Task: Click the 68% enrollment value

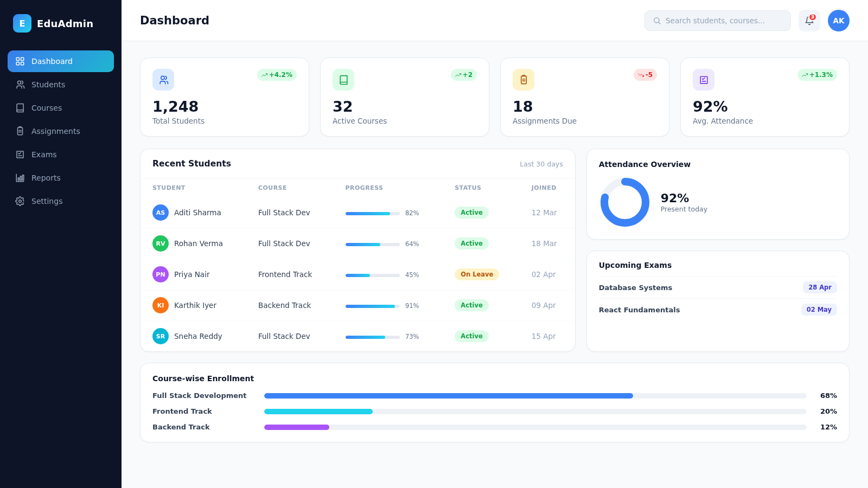Action: [x=828, y=396]
